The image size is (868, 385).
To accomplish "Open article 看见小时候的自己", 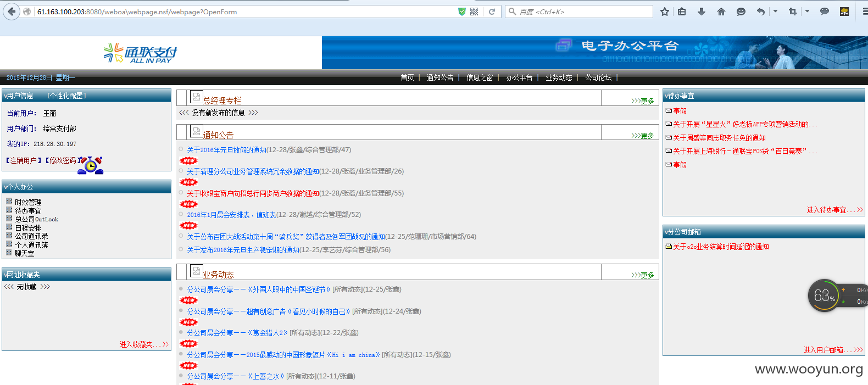I will pyautogui.click(x=269, y=311).
